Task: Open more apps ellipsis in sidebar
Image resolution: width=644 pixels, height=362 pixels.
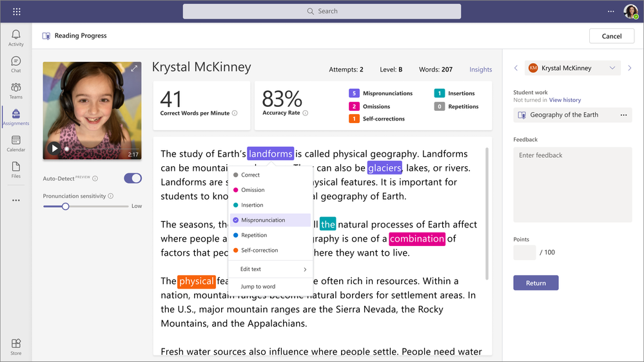Action: (16, 200)
